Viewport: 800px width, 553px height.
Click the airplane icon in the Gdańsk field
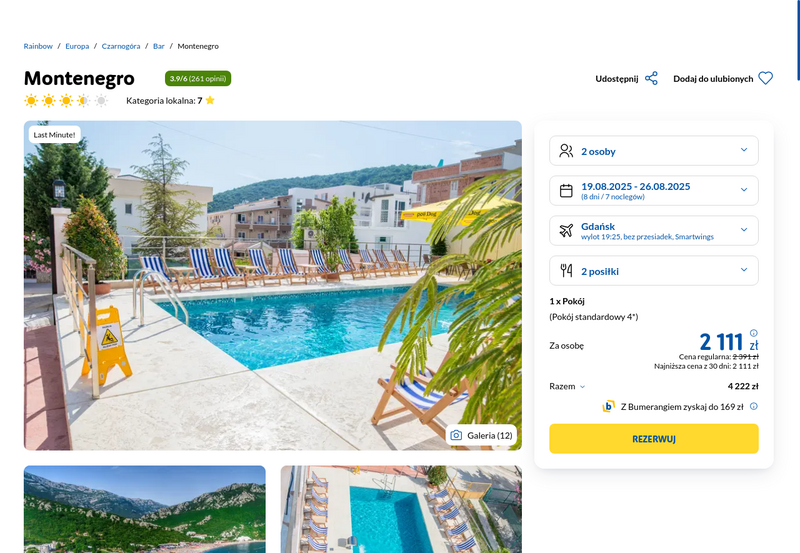tap(566, 231)
